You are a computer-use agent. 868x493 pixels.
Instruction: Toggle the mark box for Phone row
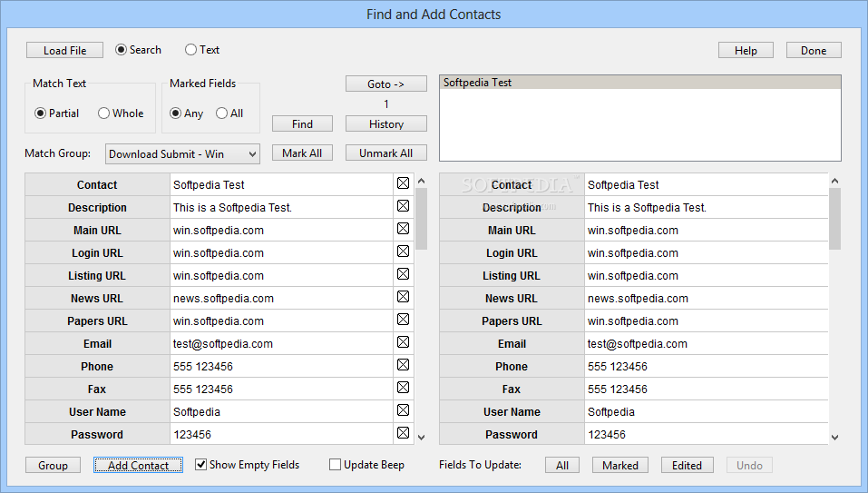click(403, 364)
